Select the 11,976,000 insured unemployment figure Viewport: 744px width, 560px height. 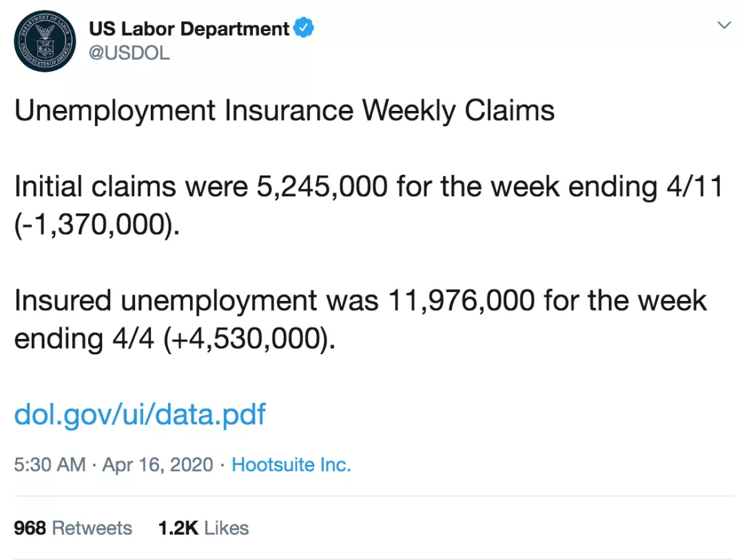coord(461,301)
